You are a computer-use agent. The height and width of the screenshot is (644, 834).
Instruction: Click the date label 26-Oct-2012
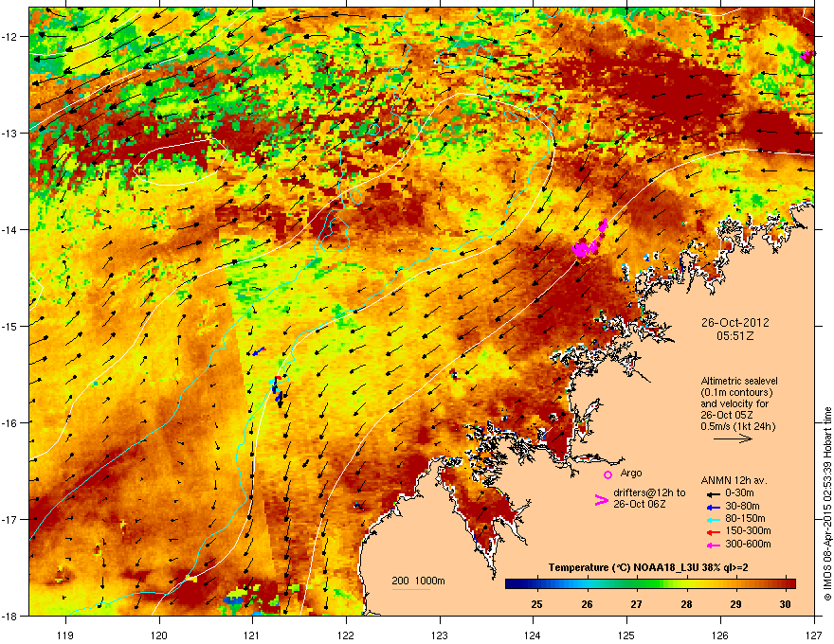tap(734, 323)
